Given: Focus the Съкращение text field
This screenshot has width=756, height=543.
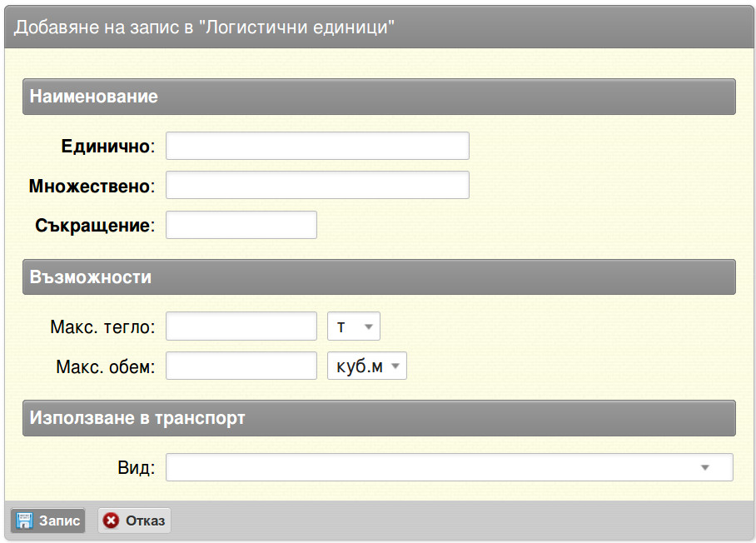Looking at the screenshot, I should tap(241, 225).
